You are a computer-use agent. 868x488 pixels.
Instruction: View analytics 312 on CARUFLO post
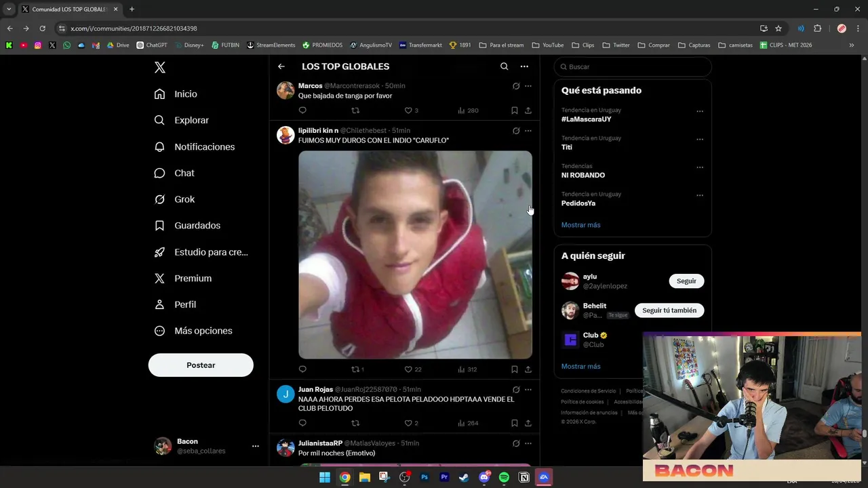click(467, 369)
